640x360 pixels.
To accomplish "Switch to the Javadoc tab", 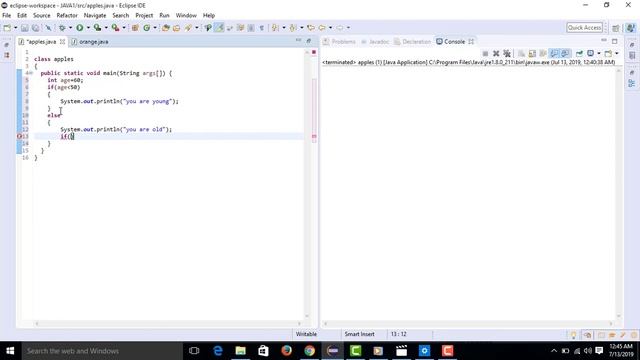I will coord(375,42).
